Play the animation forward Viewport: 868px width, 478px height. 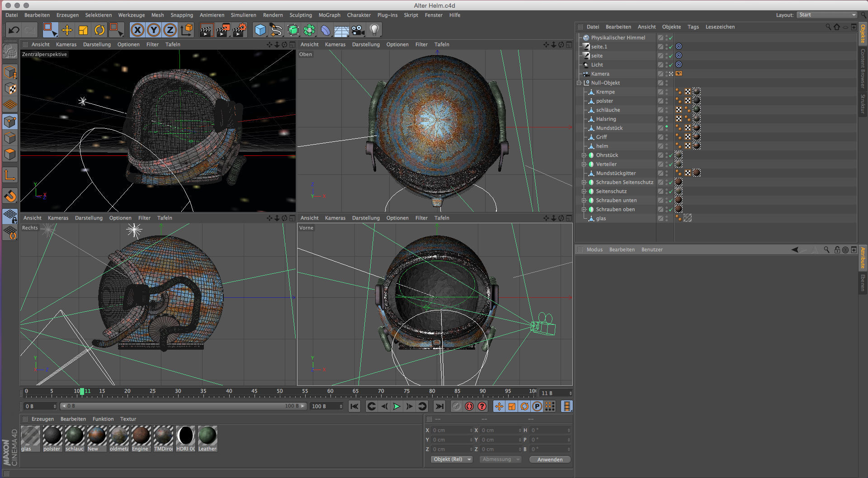tap(396, 406)
